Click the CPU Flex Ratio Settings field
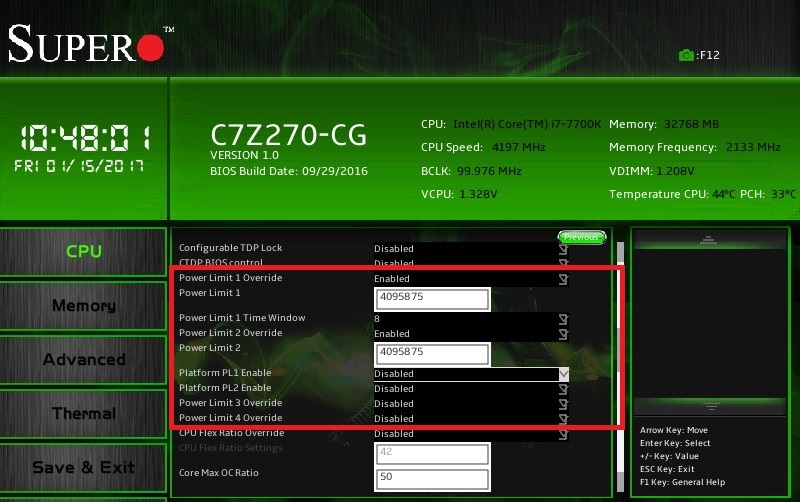Screen dimensions: 800x502 tap(432, 454)
